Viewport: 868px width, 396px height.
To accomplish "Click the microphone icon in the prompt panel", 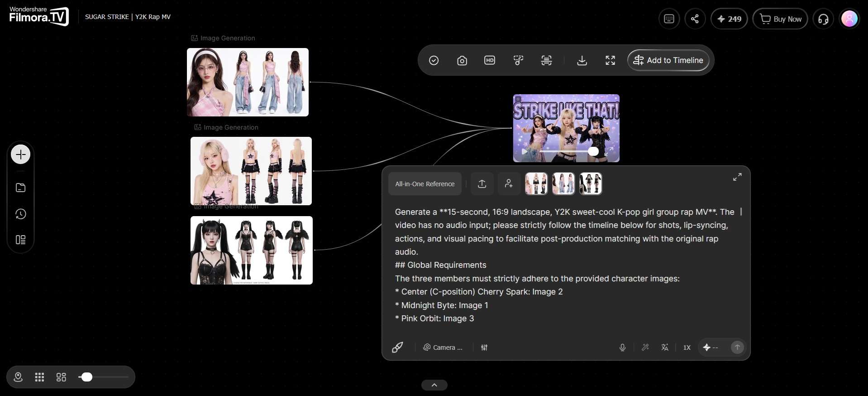I will point(622,348).
